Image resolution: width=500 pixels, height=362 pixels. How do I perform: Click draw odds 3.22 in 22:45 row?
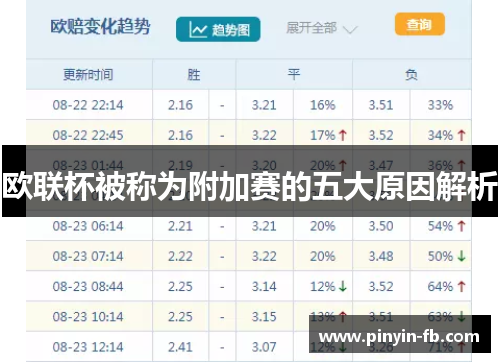click(264, 135)
